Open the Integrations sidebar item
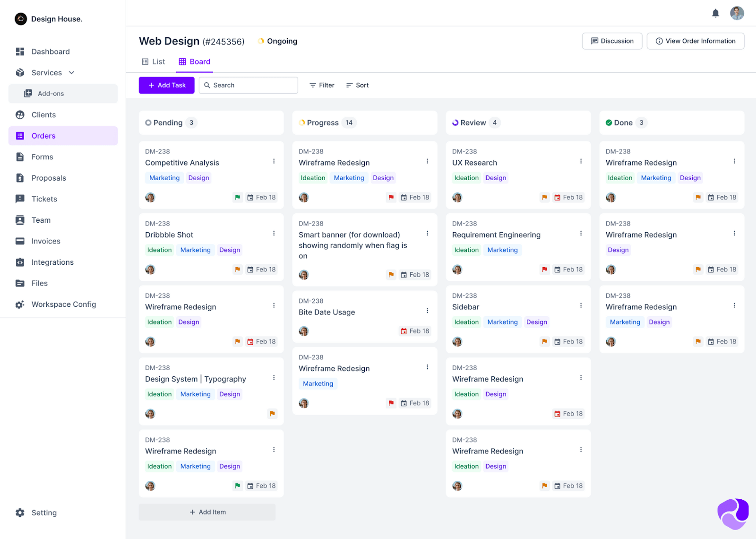The image size is (756, 539). click(x=52, y=262)
